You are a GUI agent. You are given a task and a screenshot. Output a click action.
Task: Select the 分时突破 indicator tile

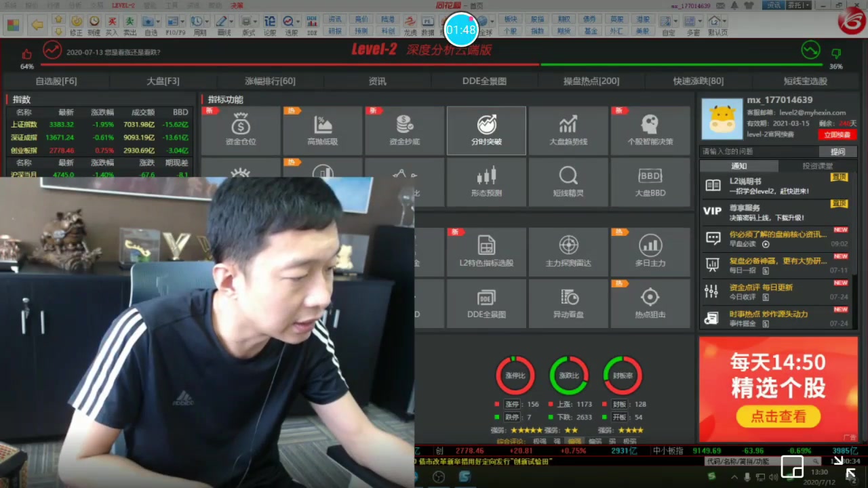(486, 131)
